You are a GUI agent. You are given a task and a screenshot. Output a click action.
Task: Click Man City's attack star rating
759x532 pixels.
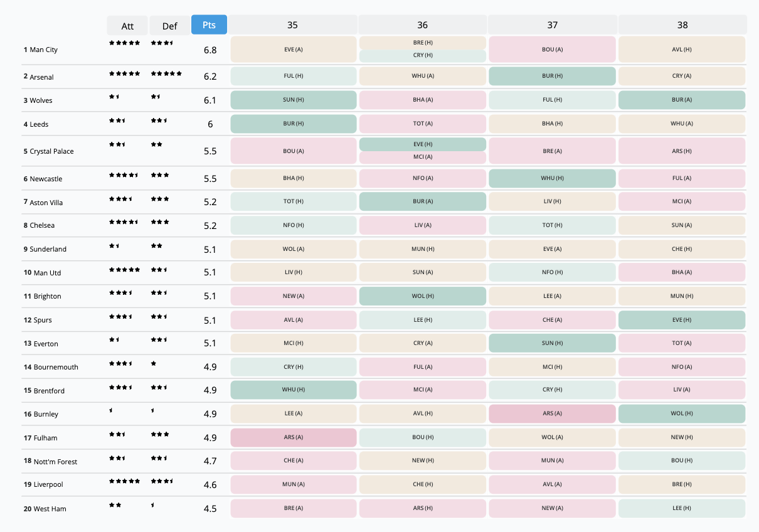pos(125,43)
